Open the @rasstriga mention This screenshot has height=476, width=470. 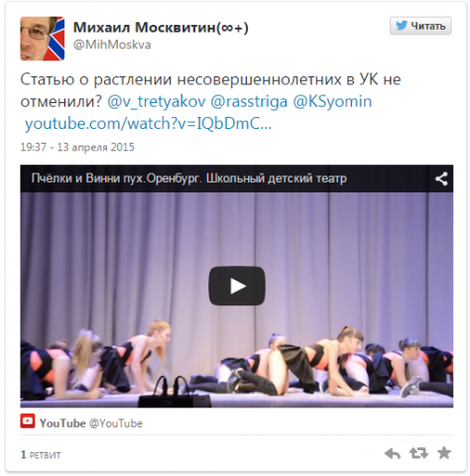pyautogui.click(x=249, y=102)
